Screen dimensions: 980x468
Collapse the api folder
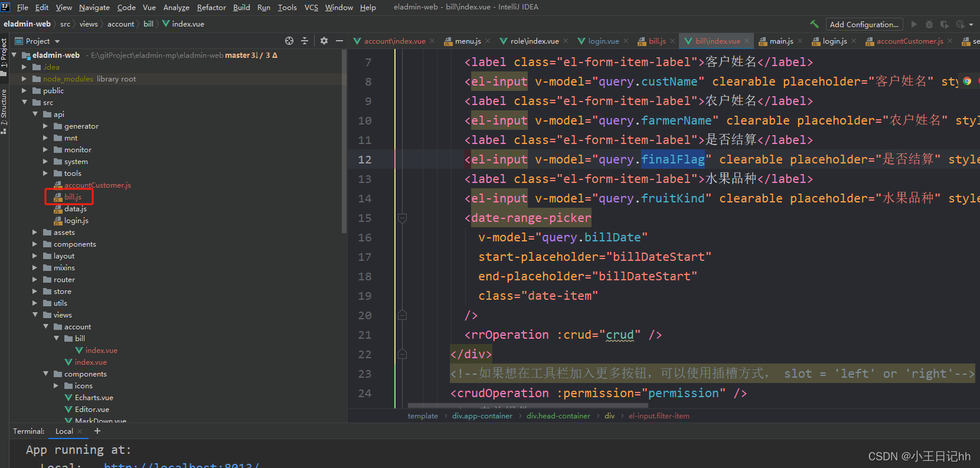35,114
